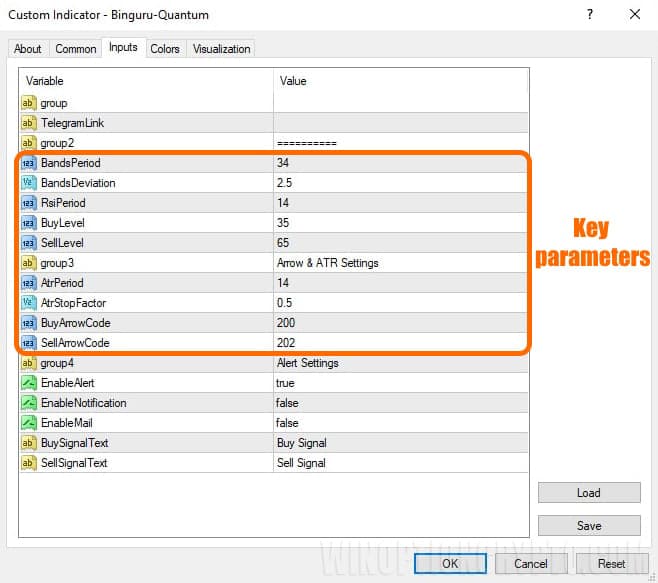The height and width of the screenshot is (583, 658).
Task: Click the EnableAlert boolean type icon
Action: tap(28, 383)
